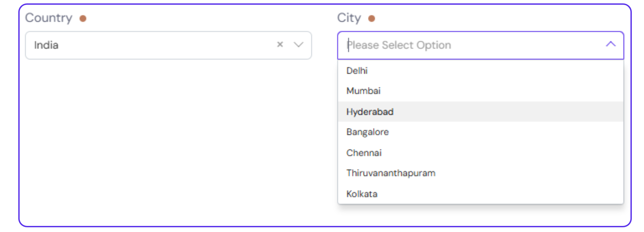The width and height of the screenshot is (644, 232).
Task: Click the City field label
Action: click(x=349, y=18)
